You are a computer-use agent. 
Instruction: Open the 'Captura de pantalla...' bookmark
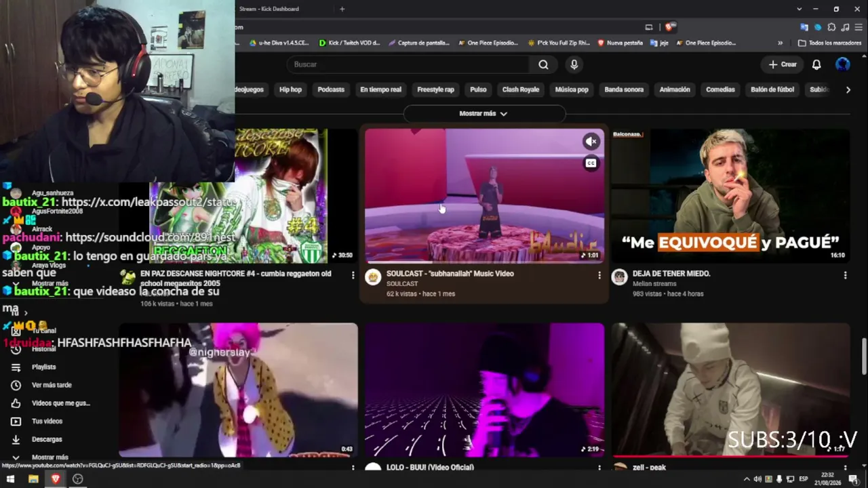[419, 43]
